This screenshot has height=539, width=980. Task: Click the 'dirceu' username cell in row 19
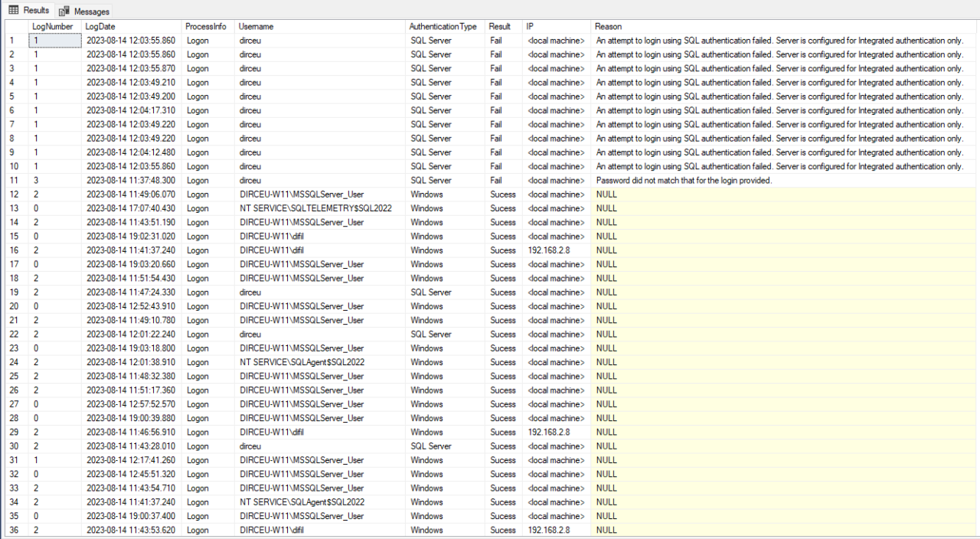tap(250, 292)
